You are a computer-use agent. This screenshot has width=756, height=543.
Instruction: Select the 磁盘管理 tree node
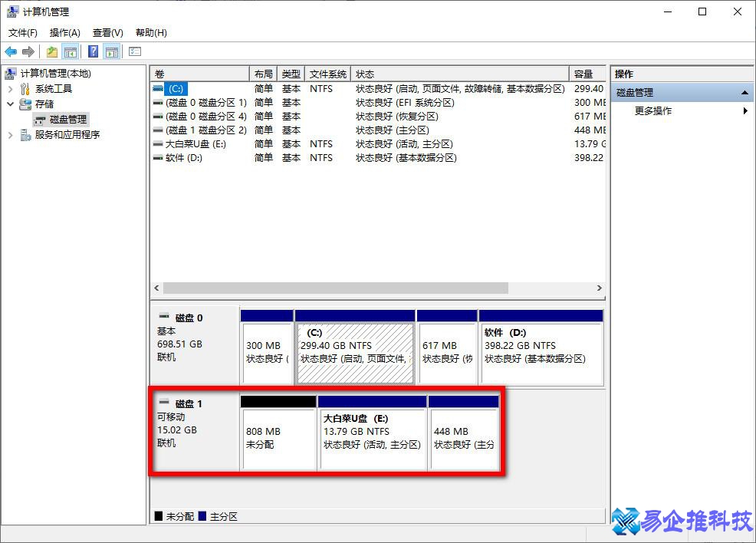(x=68, y=120)
